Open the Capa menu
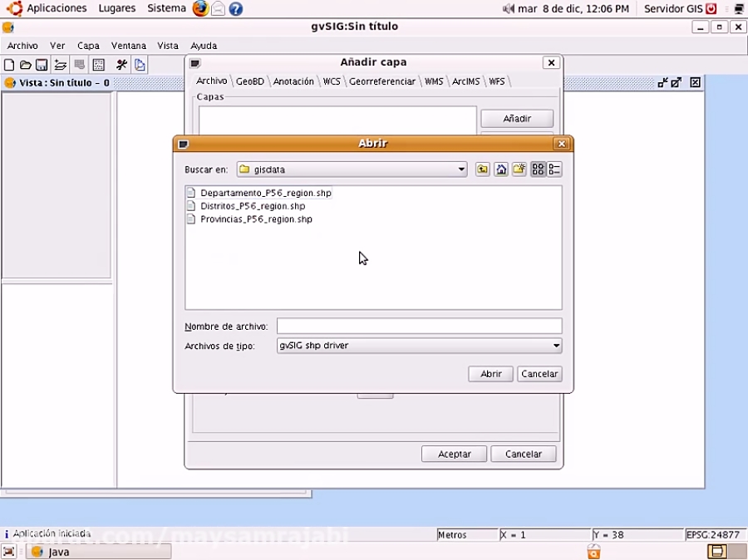This screenshot has height=560, width=748. click(x=87, y=46)
